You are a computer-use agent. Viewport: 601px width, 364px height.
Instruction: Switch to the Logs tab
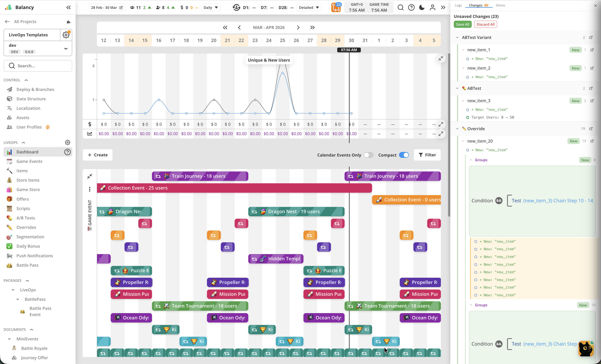458,5
